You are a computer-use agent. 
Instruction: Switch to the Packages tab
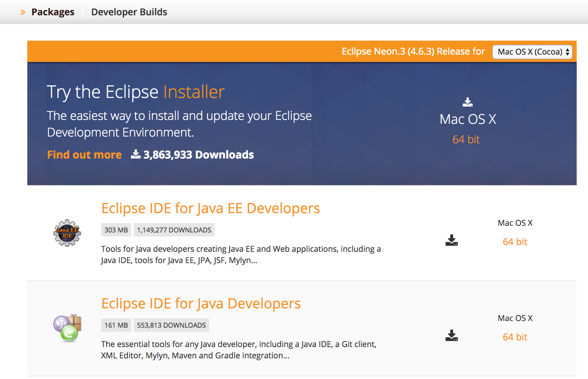click(x=53, y=12)
